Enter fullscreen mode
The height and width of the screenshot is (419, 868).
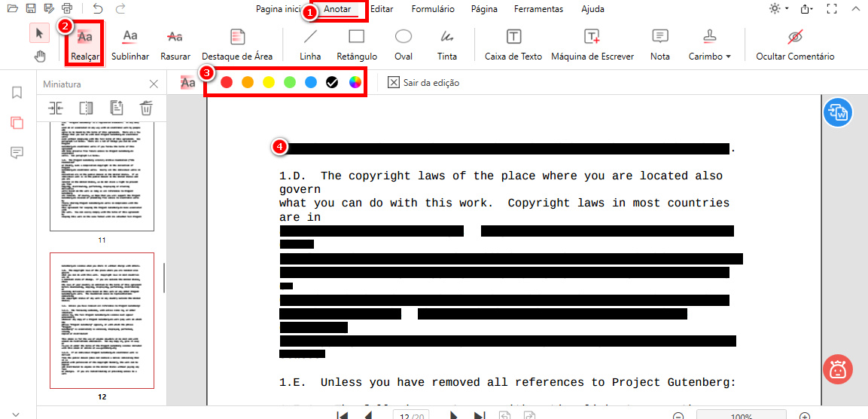pos(831,9)
